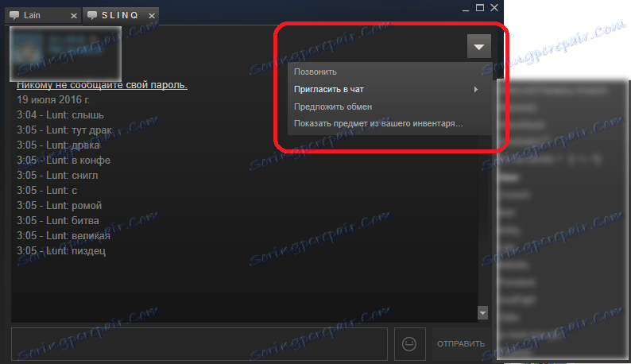Select the message 'Lunt: великая'
Image resolution: width=631 pixels, height=364 pixels.
pos(64,236)
